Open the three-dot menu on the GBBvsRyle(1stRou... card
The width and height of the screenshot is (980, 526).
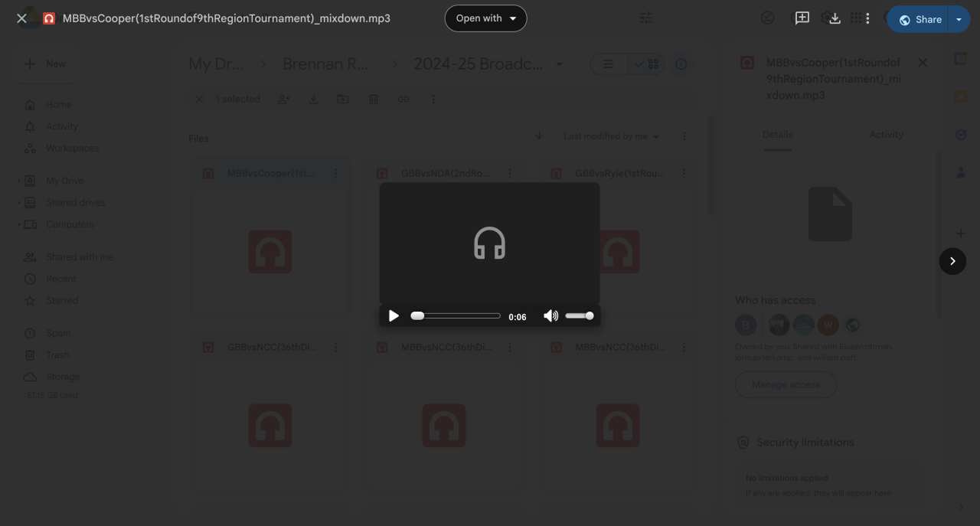[684, 174]
